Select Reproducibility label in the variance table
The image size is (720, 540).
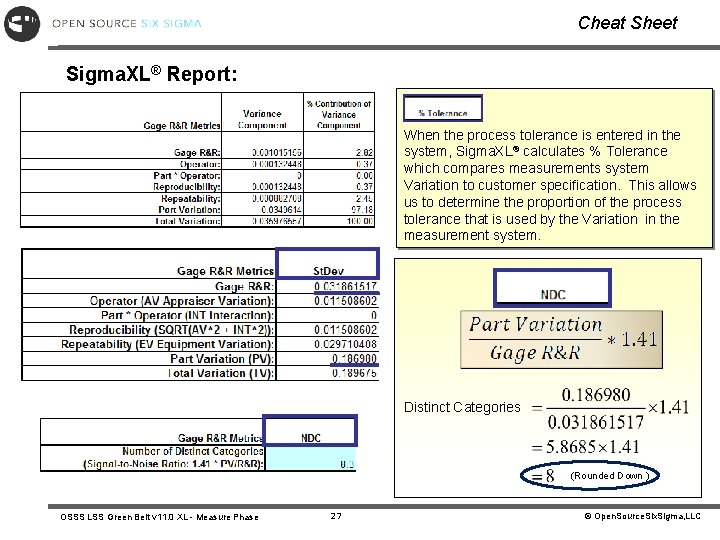pyautogui.click(x=187, y=186)
